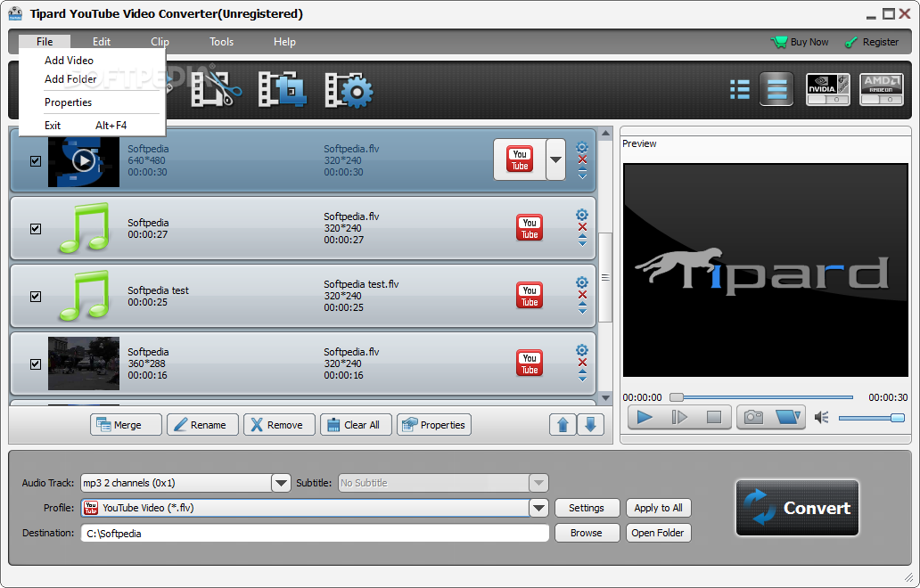
Task: Start conversion with Convert button
Action: click(797, 508)
